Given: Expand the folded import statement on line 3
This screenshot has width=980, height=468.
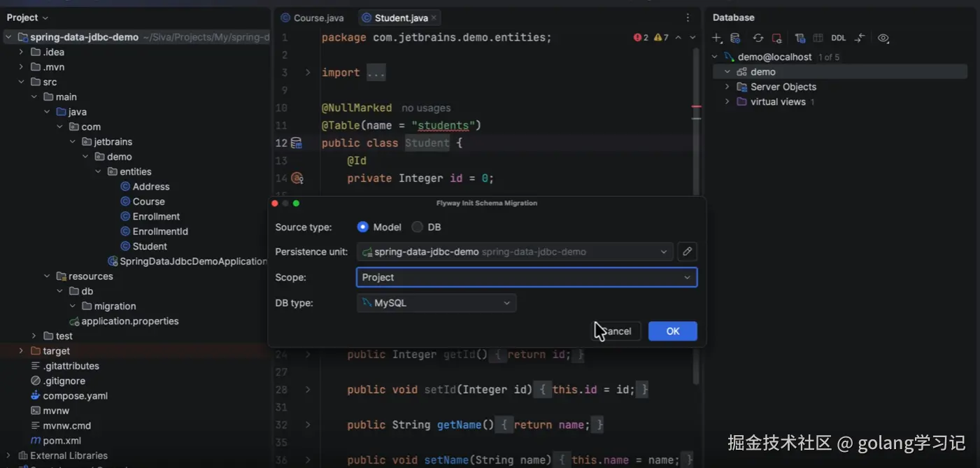Looking at the screenshot, I should tap(308, 73).
